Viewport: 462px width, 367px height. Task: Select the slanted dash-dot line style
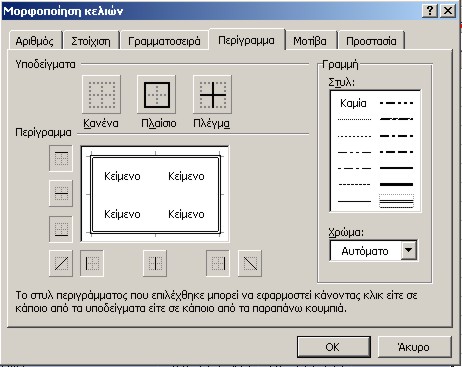tap(396, 119)
